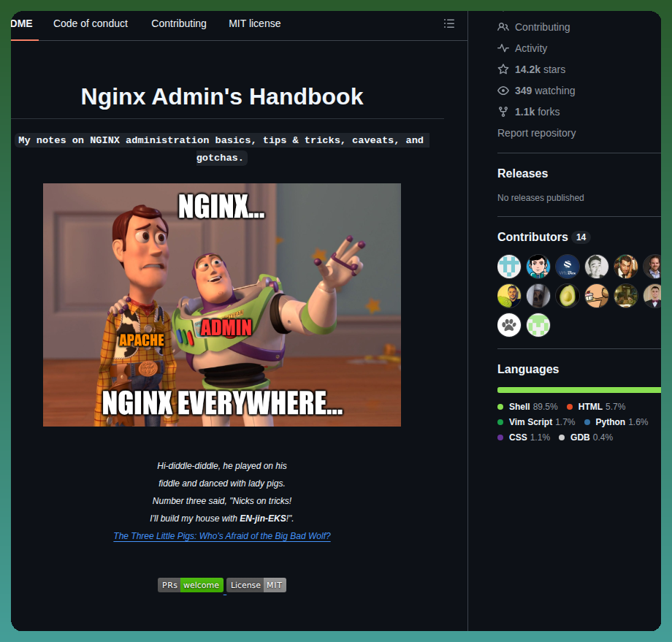This screenshot has height=642, width=672.
Task: Click the No releases published text
Action: pyautogui.click(x=541, y=198)
